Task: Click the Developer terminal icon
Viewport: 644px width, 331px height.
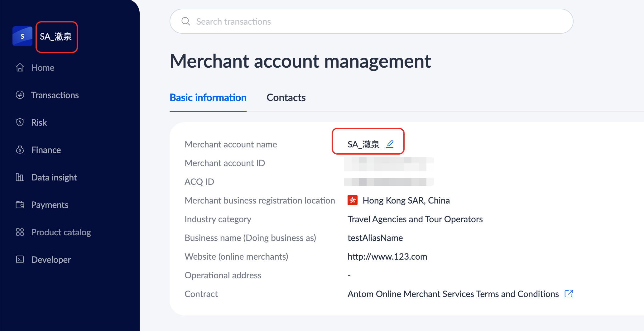Action: point(20,260)
